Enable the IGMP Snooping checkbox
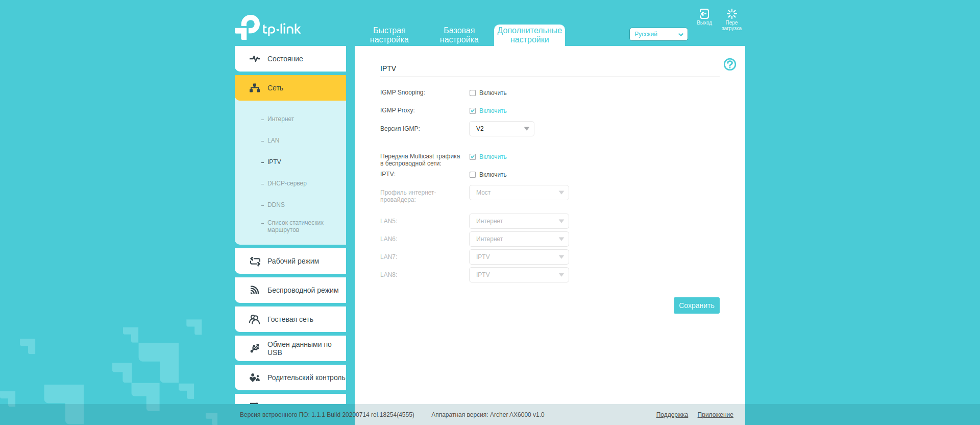Viewport: 980px width, 425px height. [x=473, y=93]
